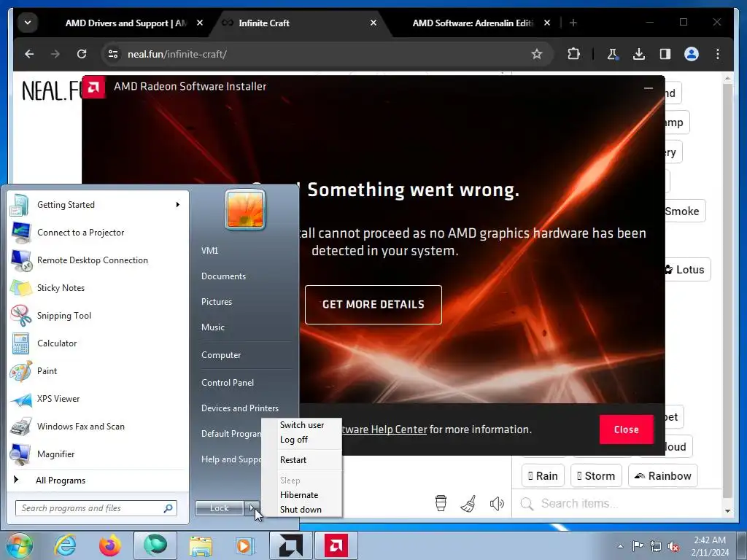
Task: Open Chrome downloads icon
Action: pyautogui.click(x=639, y=54)
